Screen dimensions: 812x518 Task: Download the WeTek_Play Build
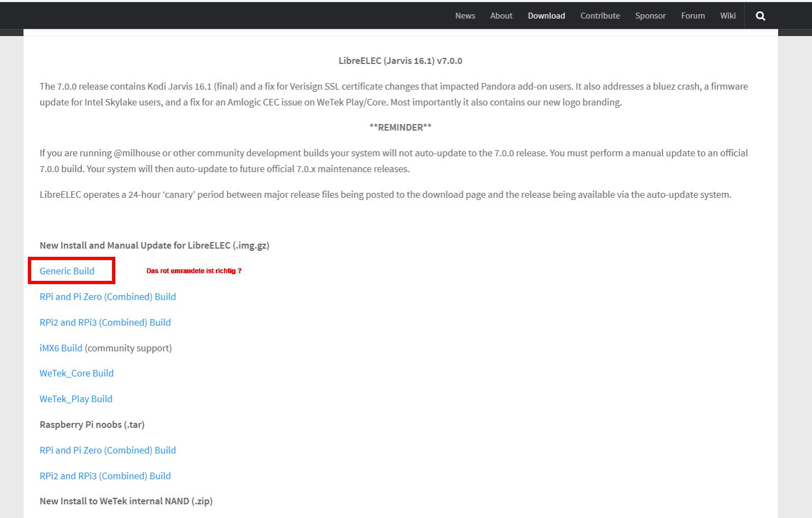[x=76, y=399]
